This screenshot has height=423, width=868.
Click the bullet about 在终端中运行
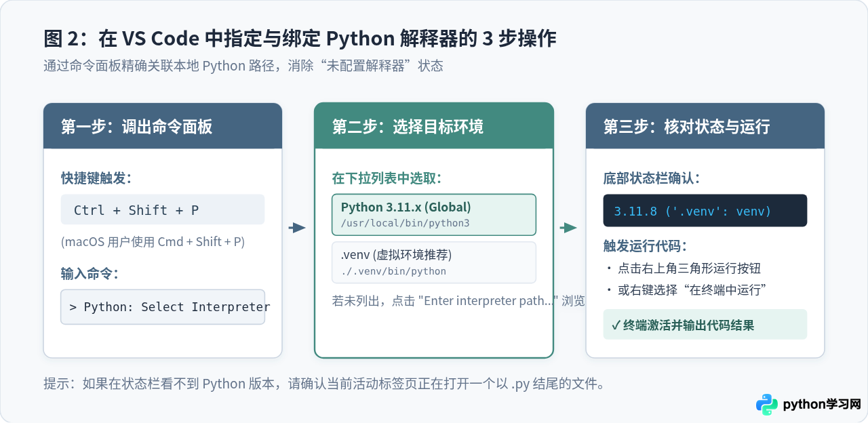[x=686, y=289]
